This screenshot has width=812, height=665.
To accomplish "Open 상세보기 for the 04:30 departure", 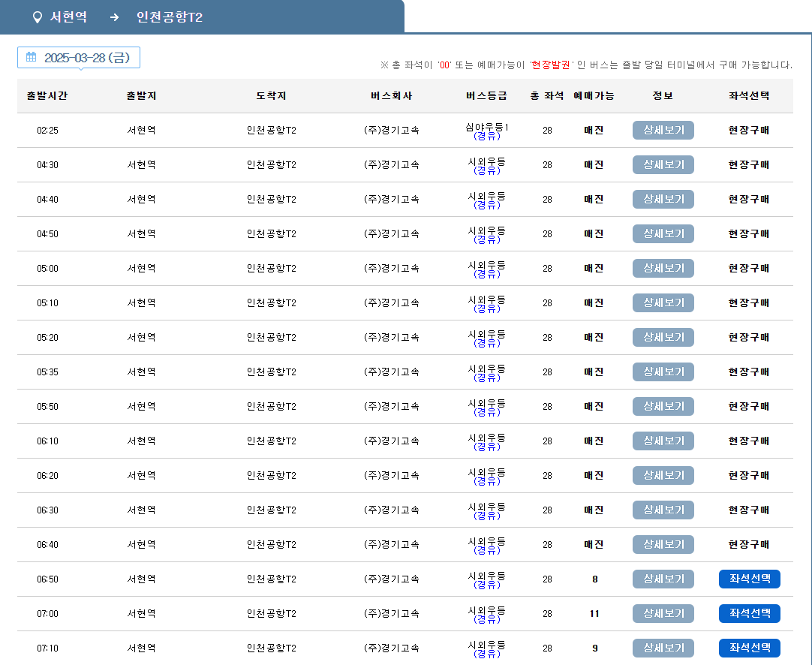I will tap(663, 164).
